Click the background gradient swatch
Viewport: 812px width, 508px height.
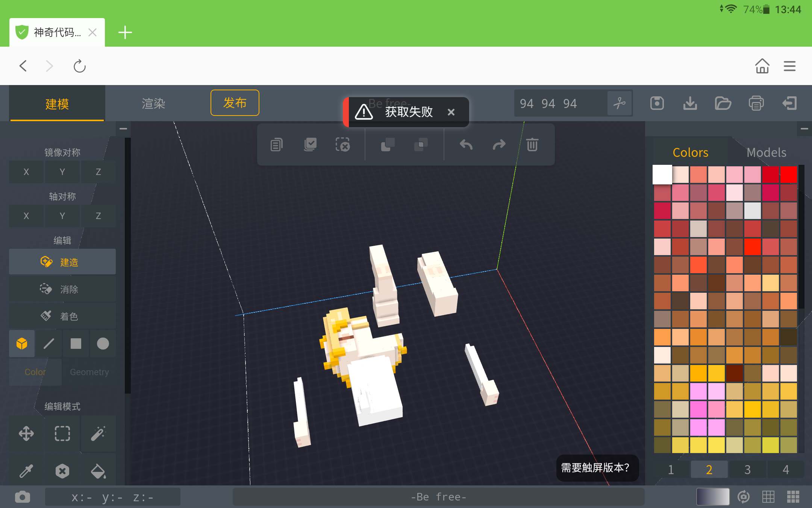point(713,497)
